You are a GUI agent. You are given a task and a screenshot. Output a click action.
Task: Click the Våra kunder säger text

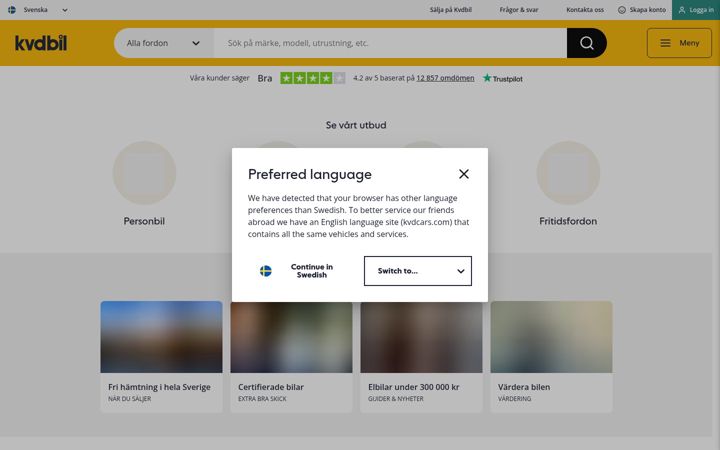click(219, 78)
